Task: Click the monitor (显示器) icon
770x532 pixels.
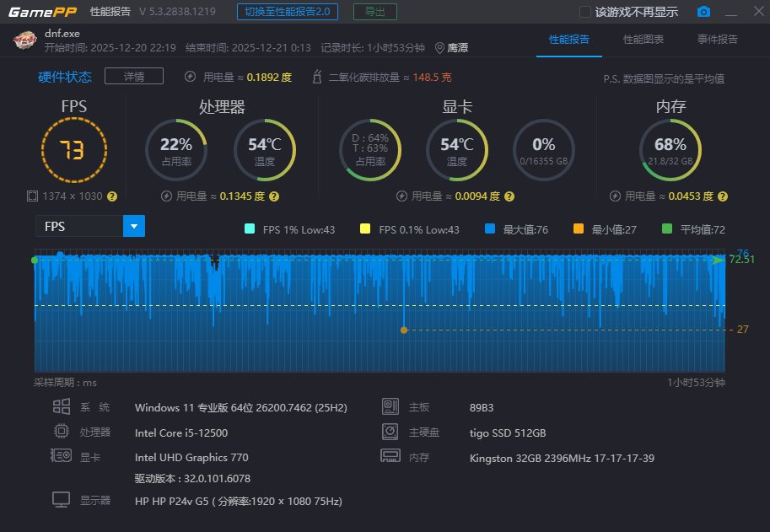Action: (60, 499)
